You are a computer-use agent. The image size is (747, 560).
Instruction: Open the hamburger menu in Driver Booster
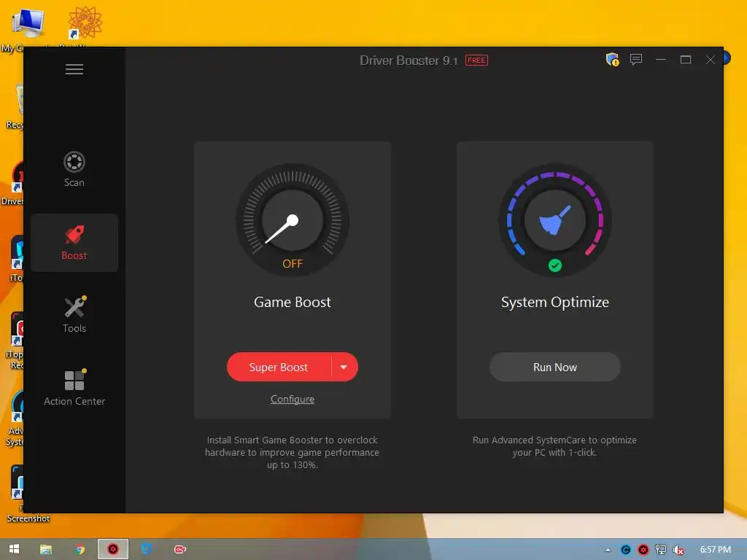click(x=74, y=69)
